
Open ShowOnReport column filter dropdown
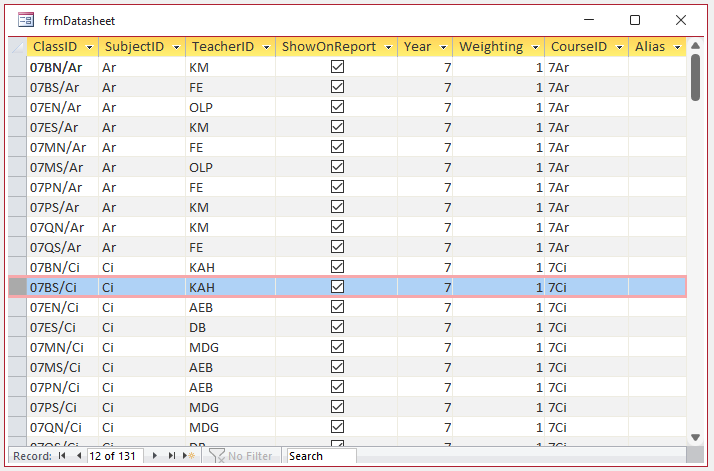[x=388, y=47]
